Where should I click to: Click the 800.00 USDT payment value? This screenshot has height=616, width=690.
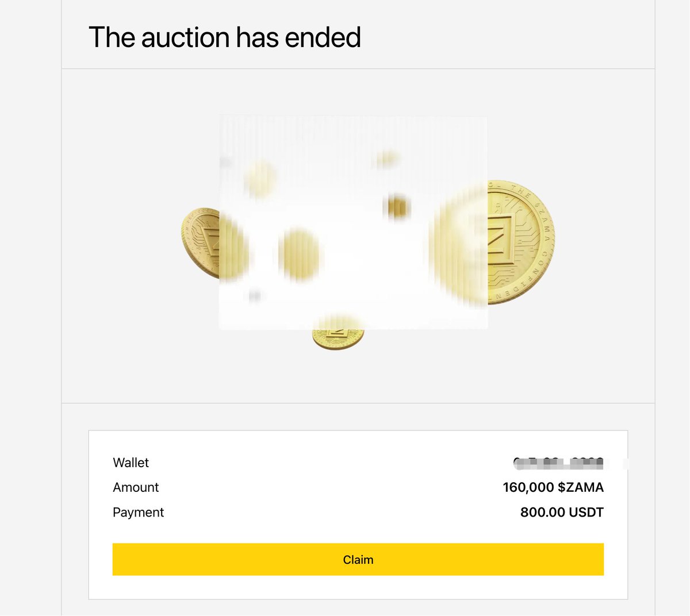561,512
